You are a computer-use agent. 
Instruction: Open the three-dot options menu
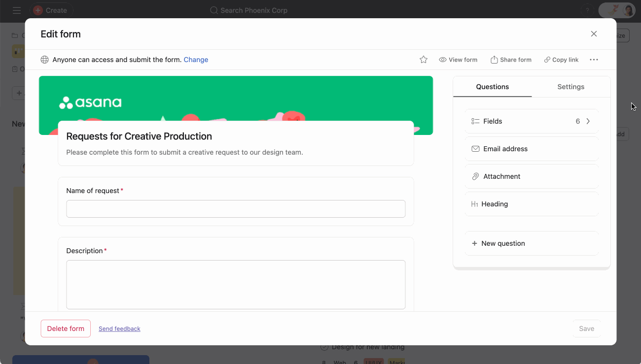pos(594,59)
